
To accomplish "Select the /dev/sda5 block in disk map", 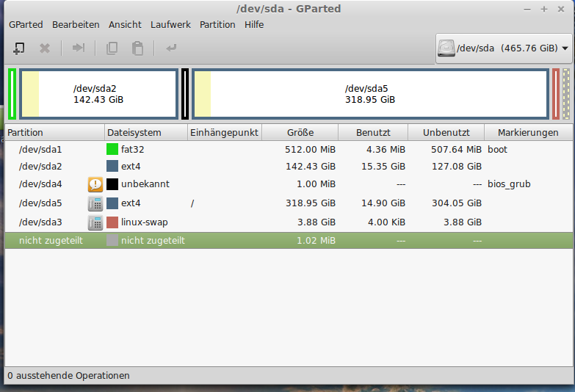I will (370, 94).
